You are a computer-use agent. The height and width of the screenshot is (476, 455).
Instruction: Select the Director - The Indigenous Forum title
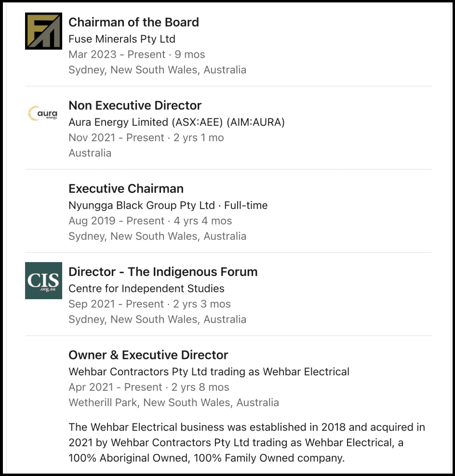[163, 272]
